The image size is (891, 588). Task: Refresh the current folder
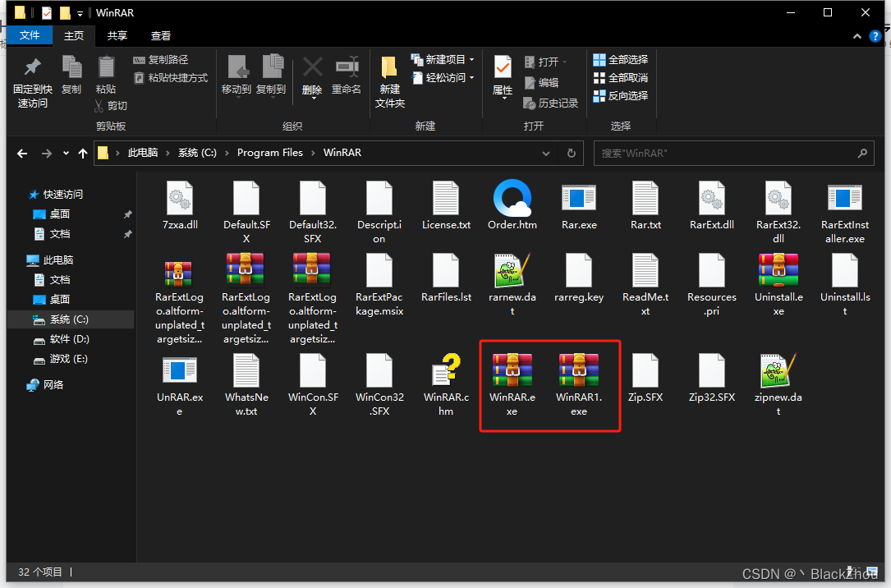pyautogui.click(x=571, y=154)
